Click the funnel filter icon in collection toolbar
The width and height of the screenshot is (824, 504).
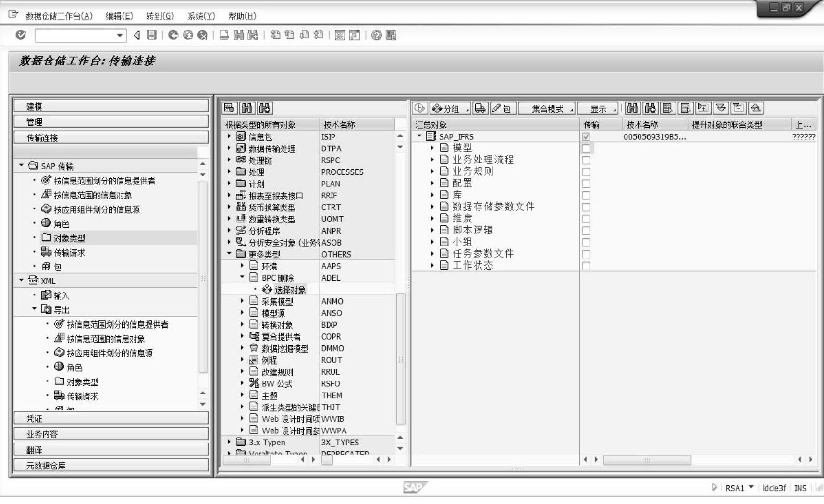click(721, 109)
